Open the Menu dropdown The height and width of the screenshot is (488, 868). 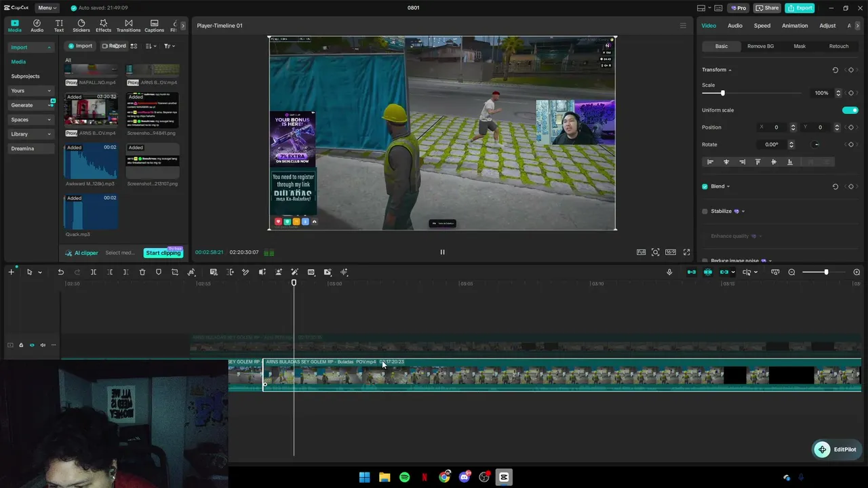coord(46,8)
